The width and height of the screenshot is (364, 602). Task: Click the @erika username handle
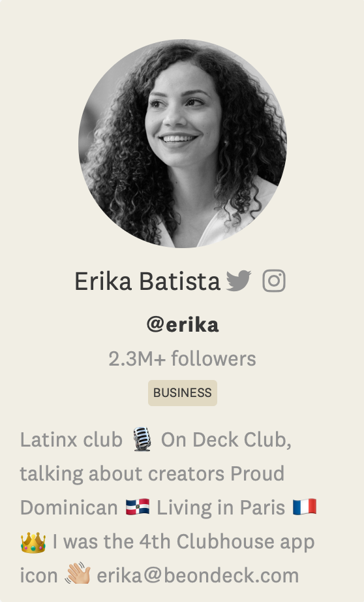tap(183, 325)
